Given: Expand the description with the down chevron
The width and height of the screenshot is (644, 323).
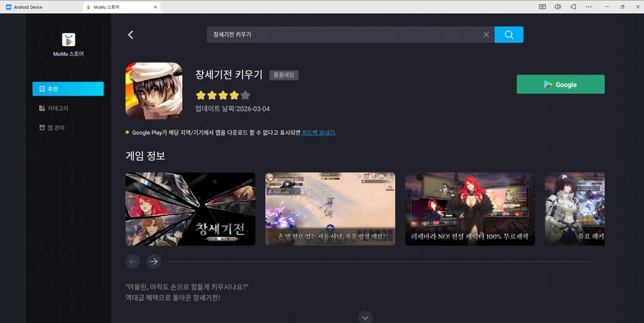Looking at the screenshot, I should 365,318.
